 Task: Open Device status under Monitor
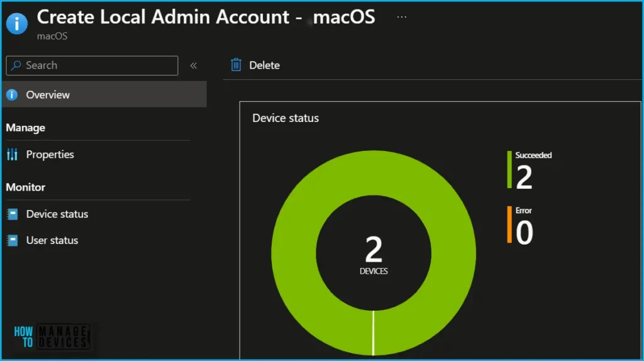coord(57,214)
